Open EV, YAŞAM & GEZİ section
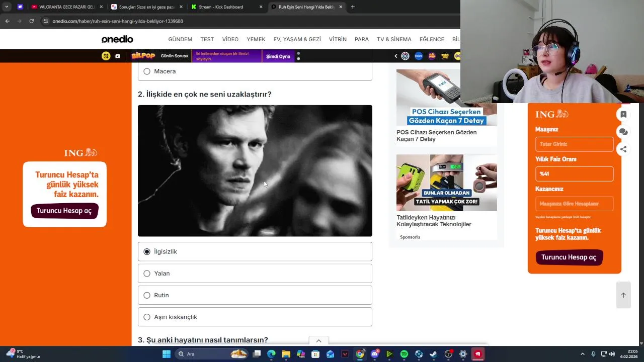 pyautogui.click(x=297, y=39)
